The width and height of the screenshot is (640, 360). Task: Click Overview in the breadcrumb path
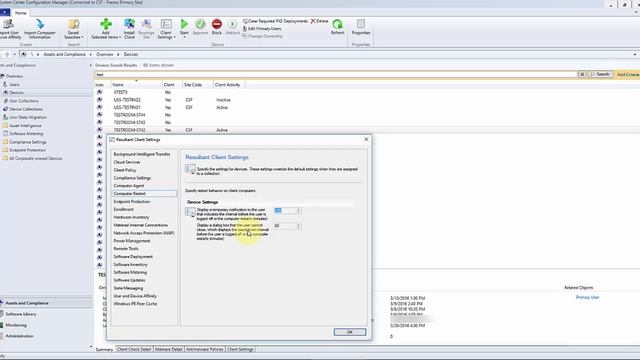coord(104,54)
